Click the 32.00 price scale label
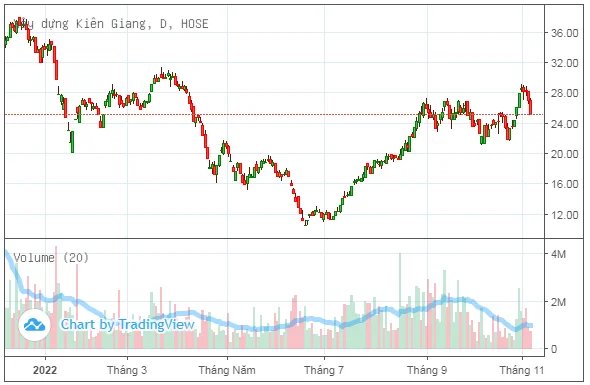Image resolution: width=590 pixels, height=385 pixels. (564, 63)
